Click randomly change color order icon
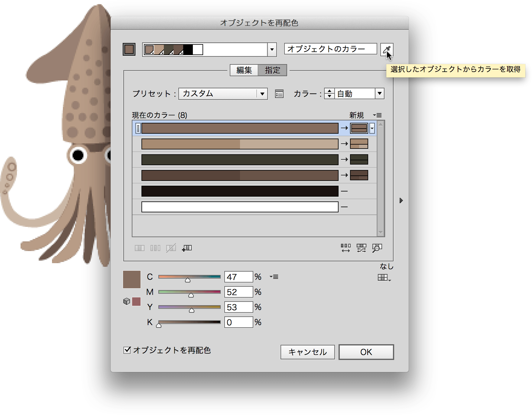Image resolution: width=532 pixels, height=415 pixels. tap(345, 248)
